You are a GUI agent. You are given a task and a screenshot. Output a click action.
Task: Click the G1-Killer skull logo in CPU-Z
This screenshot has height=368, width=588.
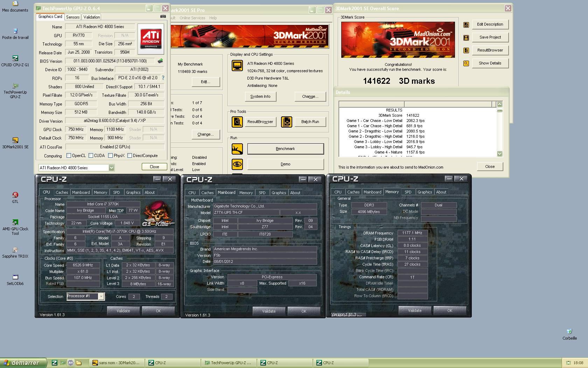[158, 213]
